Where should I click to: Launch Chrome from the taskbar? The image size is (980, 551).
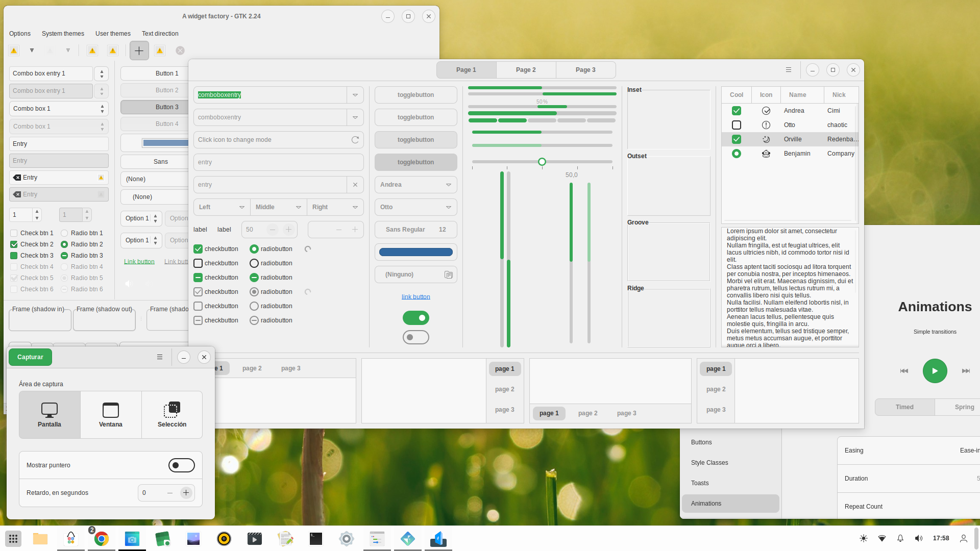[102, 538]
